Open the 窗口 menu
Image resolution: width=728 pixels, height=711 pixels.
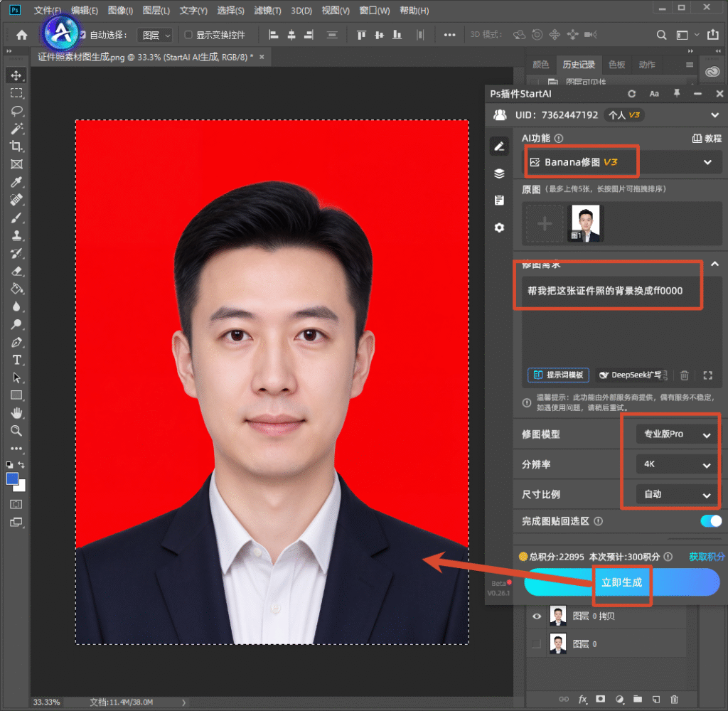(374, 10)
